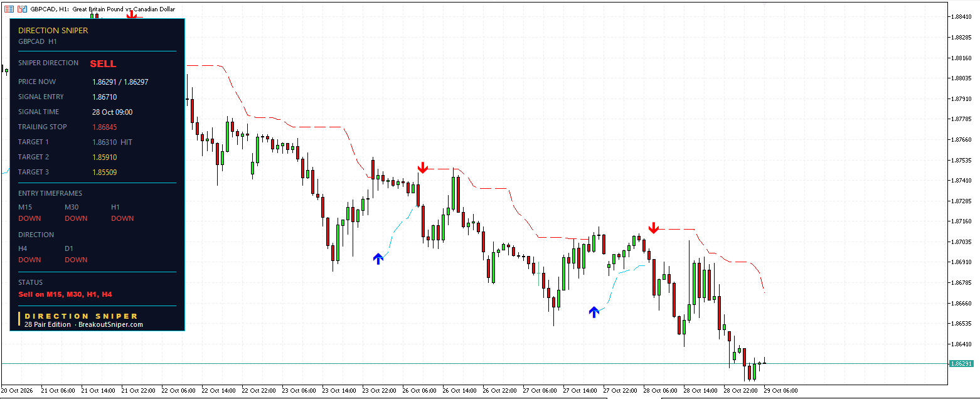Click the price now value 1.86291 / 1.86297
The width and height of the screenshot is (980, 399).
point(120,82)
